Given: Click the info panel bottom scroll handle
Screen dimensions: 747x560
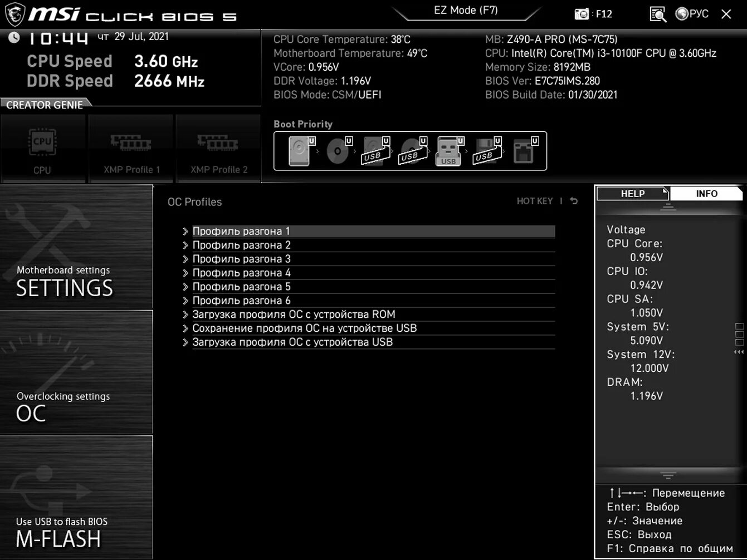Looking at the screenshot, I should coord(668,475).
